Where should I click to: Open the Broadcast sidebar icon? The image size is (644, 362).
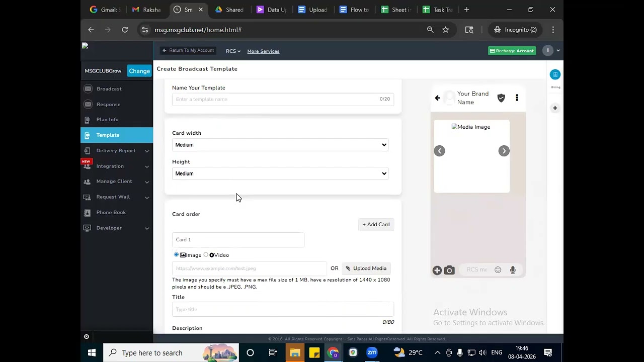point(88,89)
